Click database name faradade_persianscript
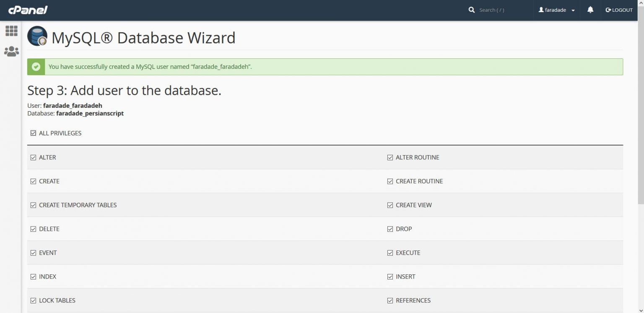 pos(90,113)
